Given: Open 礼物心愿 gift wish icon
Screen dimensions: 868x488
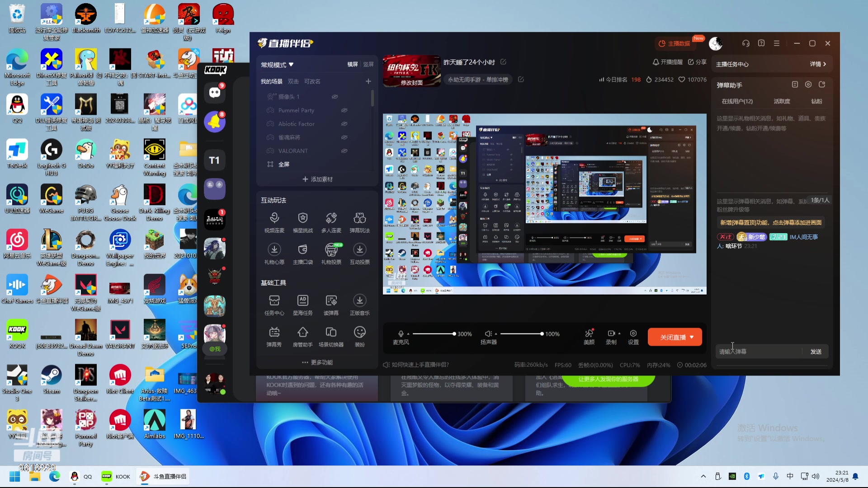Looking at the screenshot, I should 274,254.
